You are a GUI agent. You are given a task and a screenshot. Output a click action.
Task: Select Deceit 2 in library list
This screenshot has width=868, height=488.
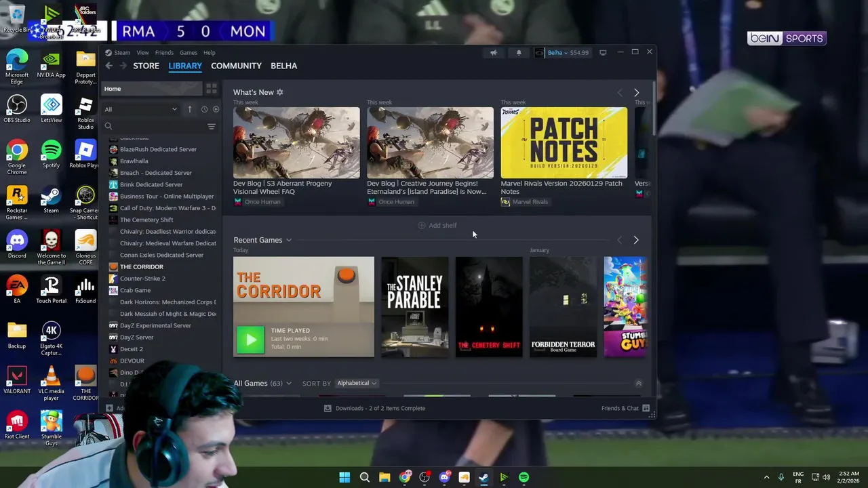(x=132, y=349)
